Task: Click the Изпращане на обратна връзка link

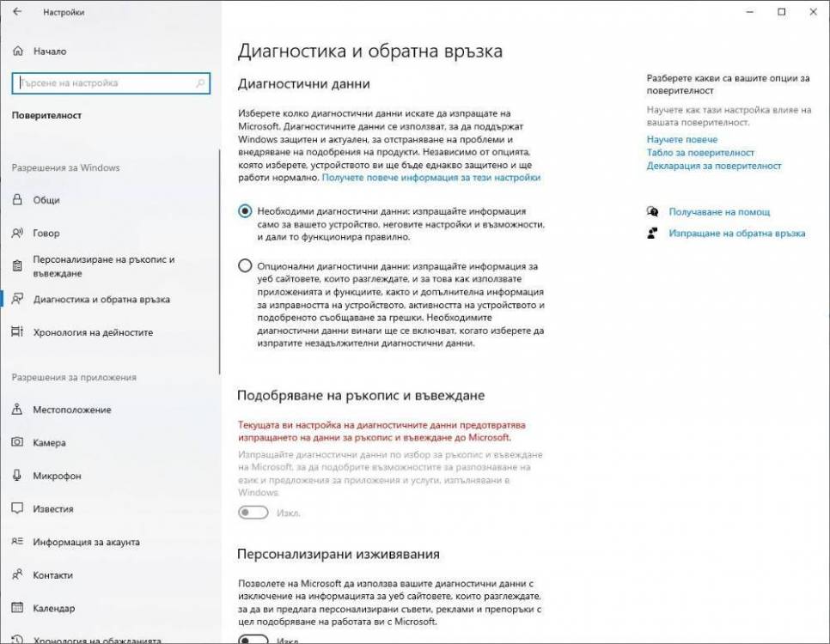Action: 737,234
